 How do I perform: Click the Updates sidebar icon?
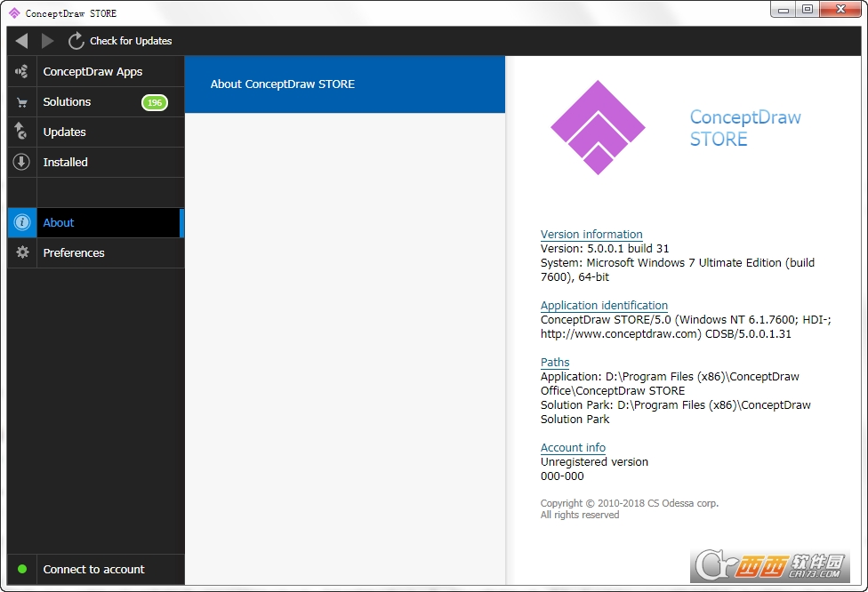tap(21, 132)
